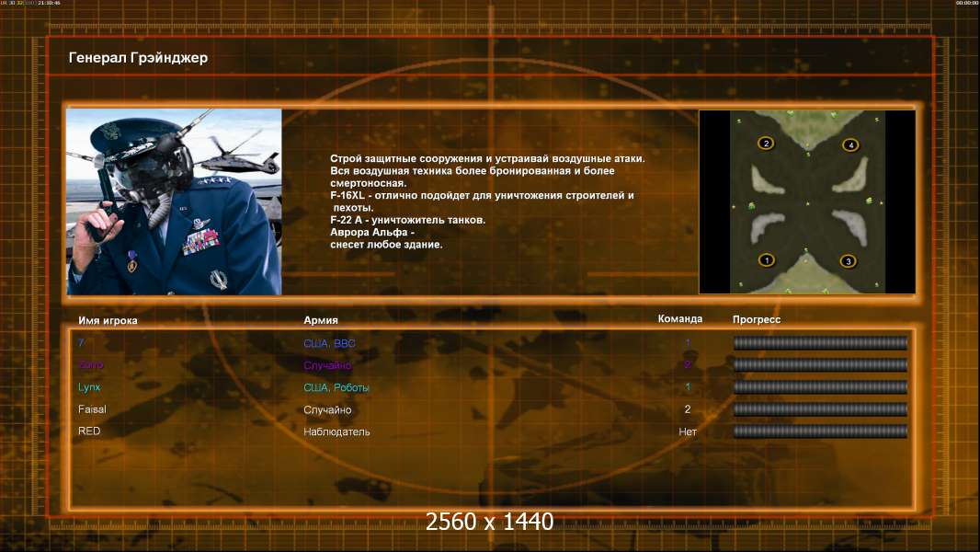This screenshot has height=552, width=980.
Task: Click the Аврора Альфа description line
Action: pos(372,232)
